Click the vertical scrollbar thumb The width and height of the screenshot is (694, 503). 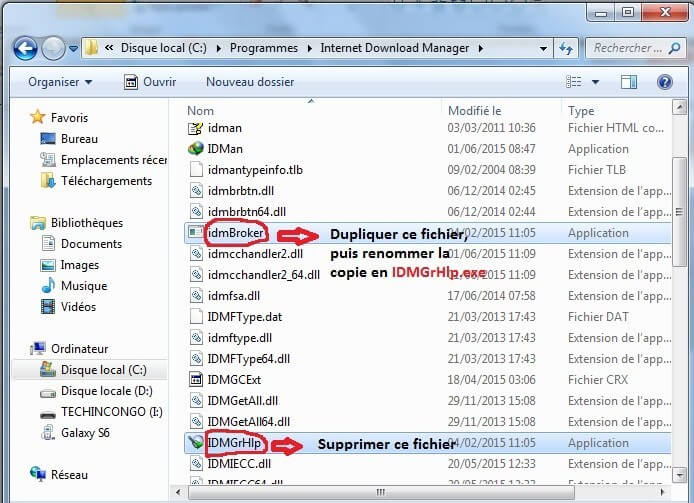(679, 212)
